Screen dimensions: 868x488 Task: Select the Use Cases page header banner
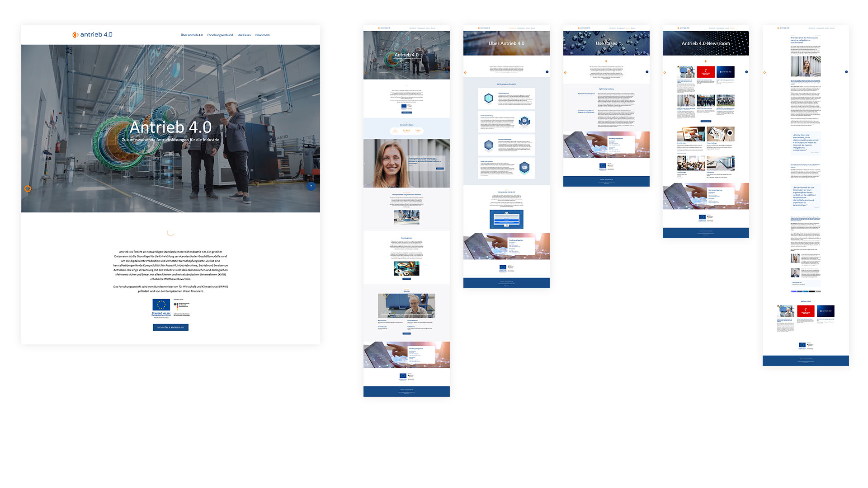click(606, 43)
